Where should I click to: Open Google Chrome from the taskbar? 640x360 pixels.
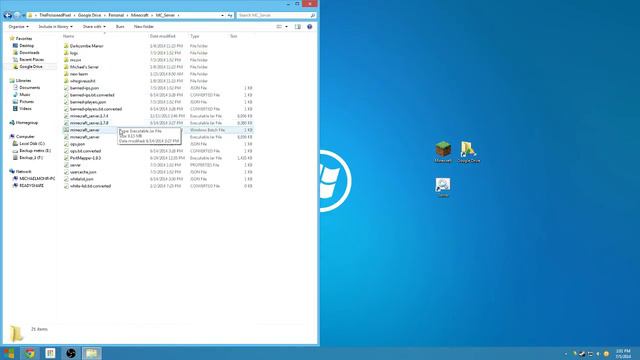pos(29,353)
